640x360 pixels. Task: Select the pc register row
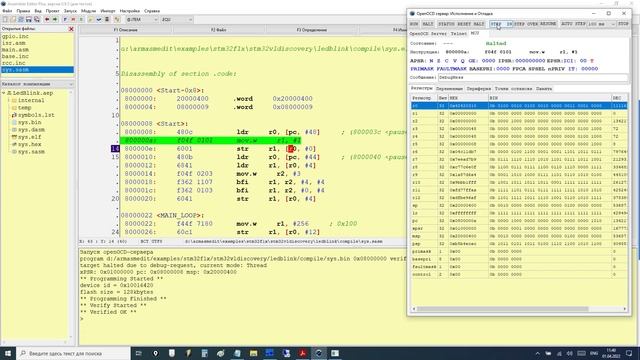coord(519,221)
